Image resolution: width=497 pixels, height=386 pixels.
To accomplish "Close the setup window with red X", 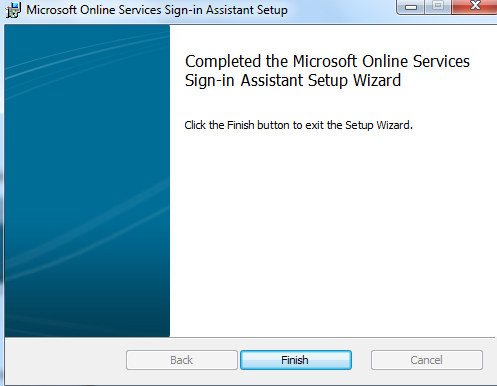I will click(475, 6).
